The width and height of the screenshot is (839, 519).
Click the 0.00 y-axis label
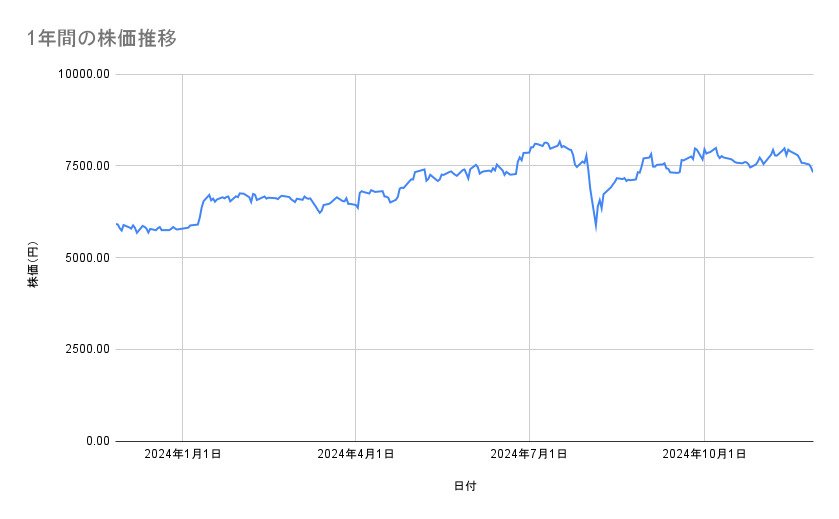click(96, 441)
